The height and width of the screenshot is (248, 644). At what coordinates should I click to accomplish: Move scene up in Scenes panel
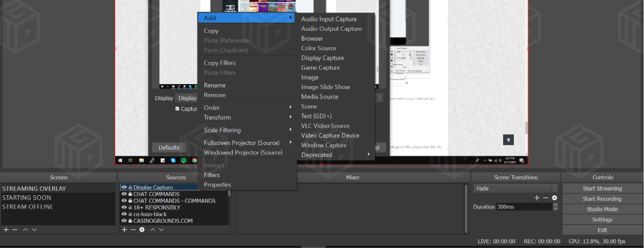25,230
